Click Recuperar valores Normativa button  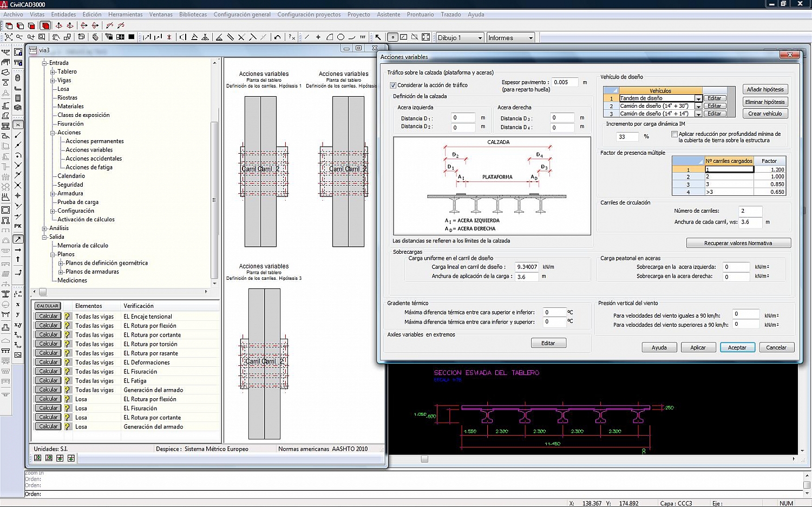(x=738, y=243)
